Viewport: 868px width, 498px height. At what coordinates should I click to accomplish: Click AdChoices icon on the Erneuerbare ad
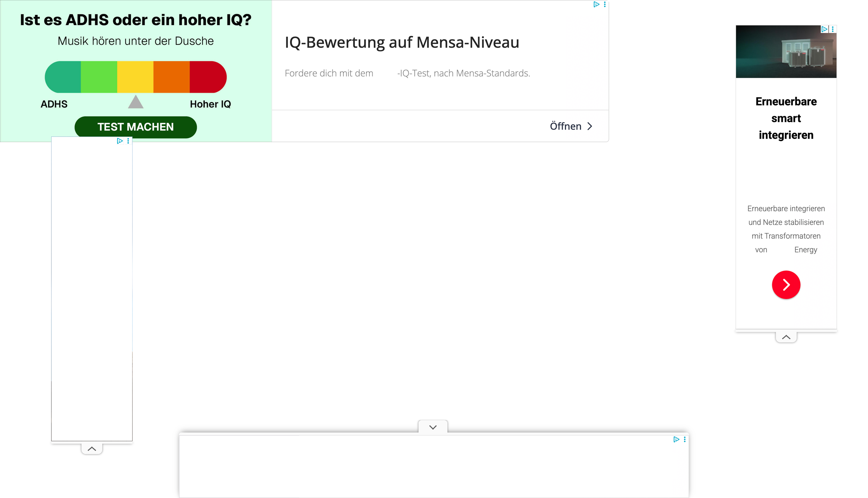tap(824, 29)
